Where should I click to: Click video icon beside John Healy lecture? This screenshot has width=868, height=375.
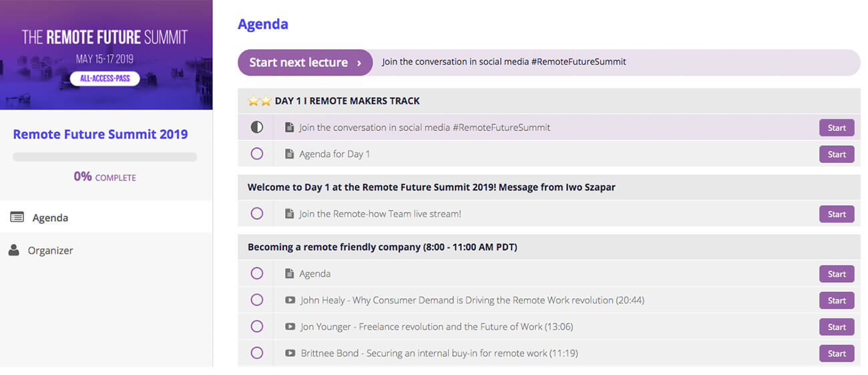coord(290,300)
